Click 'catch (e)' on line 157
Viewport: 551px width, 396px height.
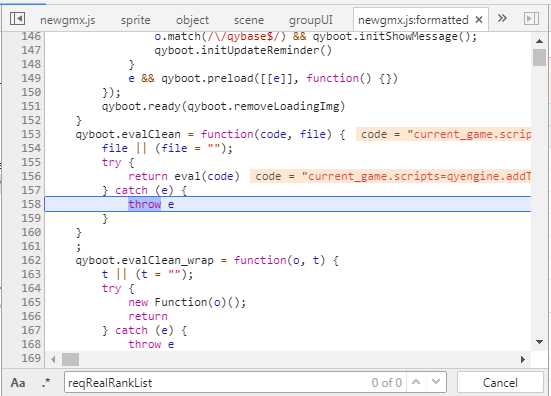pyautogui.click(x=144, y=190)
